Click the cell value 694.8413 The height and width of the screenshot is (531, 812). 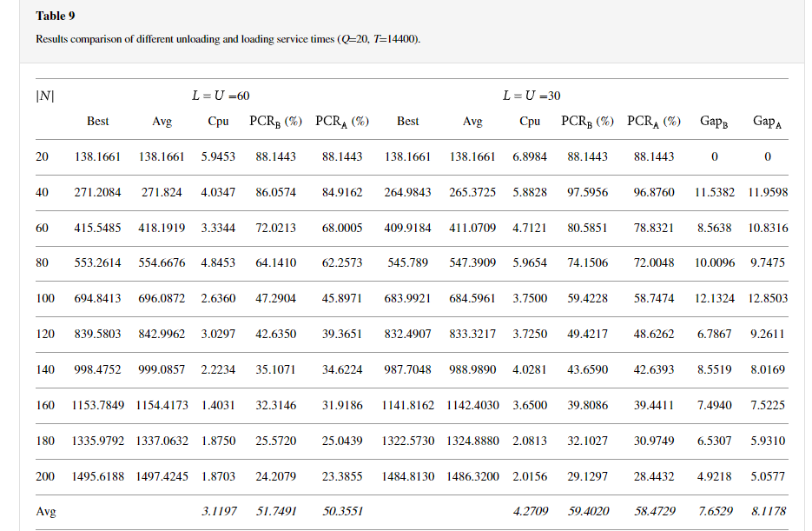97,298
